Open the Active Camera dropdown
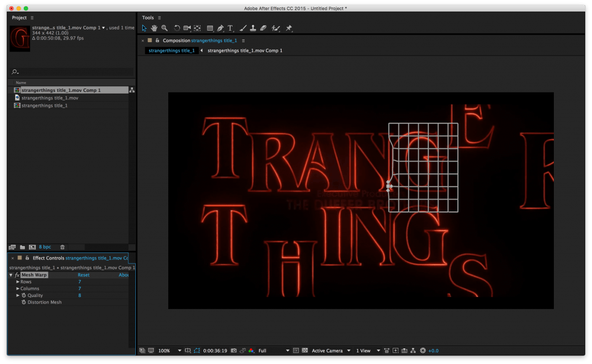The width and height of the screenshot is (592, 364). [331, 351]
